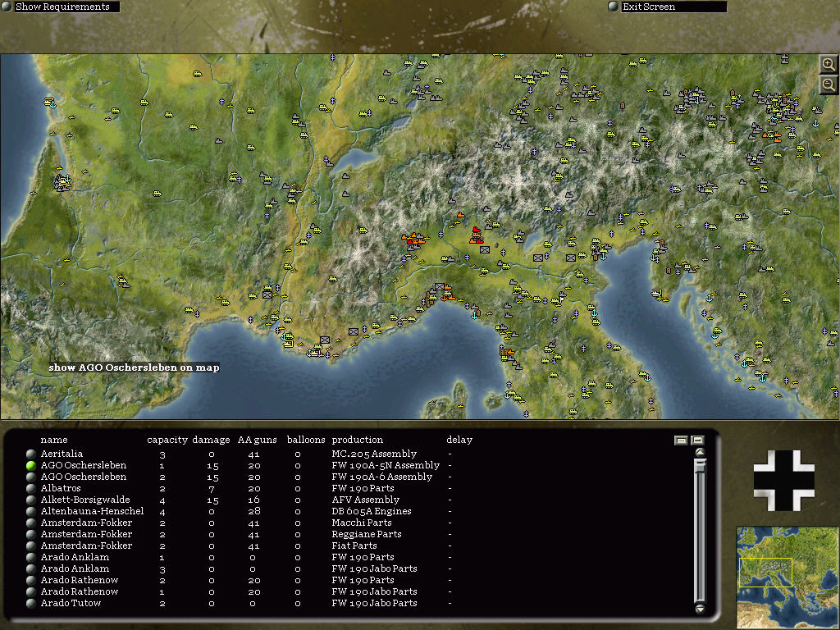Select radio for Amsterdam-Fokker Macchi Parts

[x=31, y=523]
